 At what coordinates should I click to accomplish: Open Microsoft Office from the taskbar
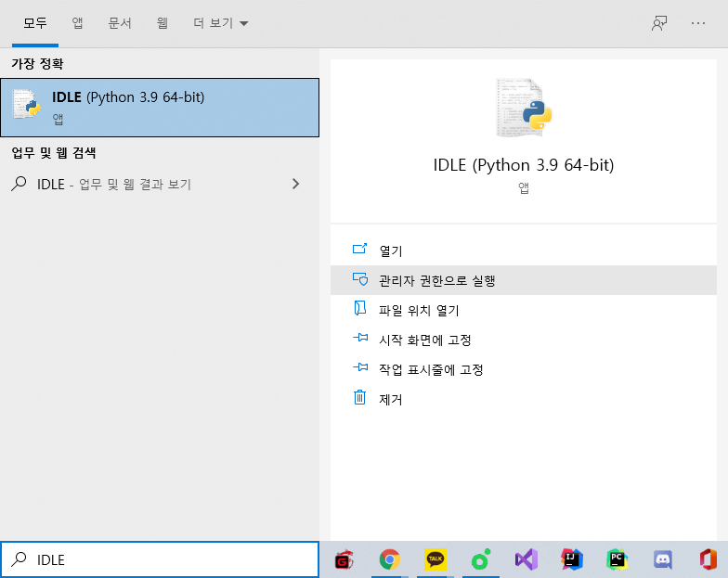coord(708,559)
